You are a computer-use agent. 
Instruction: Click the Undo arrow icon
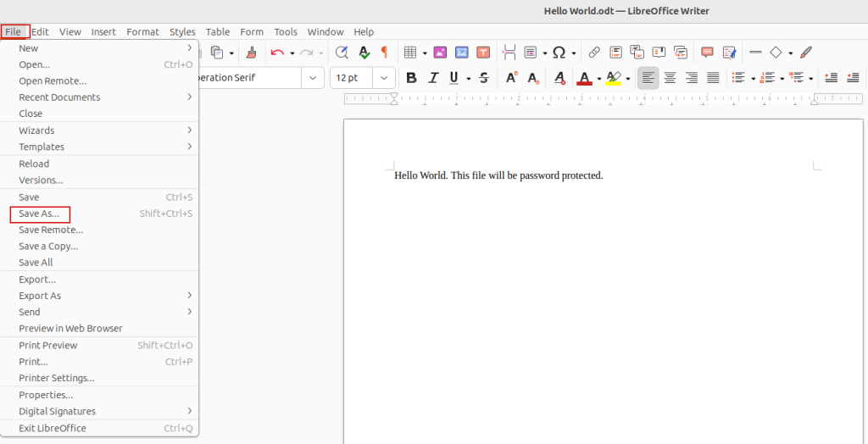pos(277,53)
